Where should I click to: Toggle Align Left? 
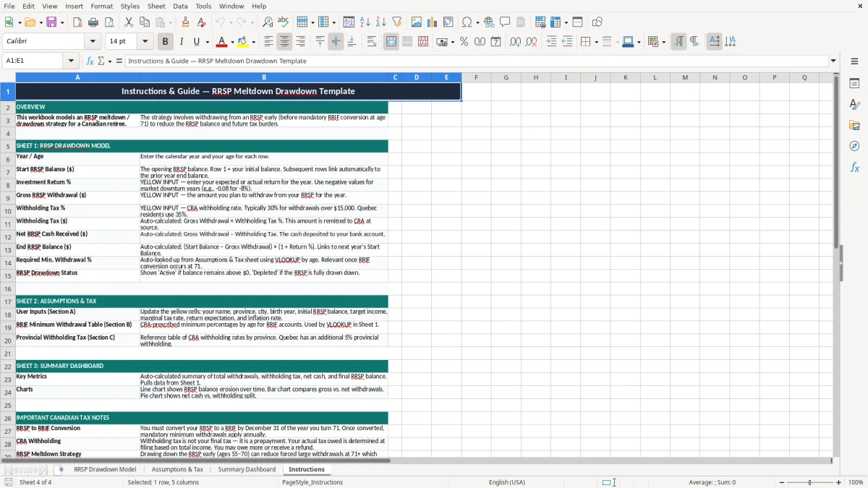pyautogui.click(x=269, y=42)
